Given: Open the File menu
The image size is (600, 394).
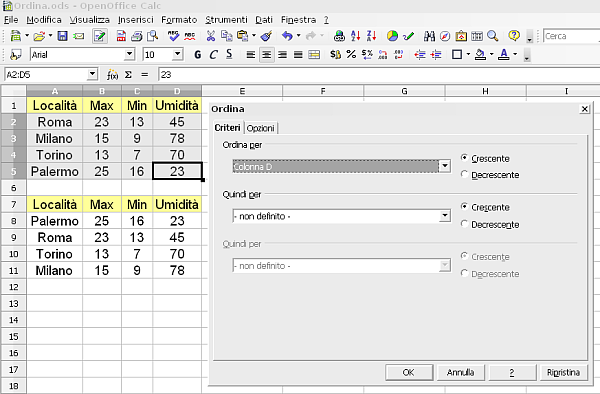Looking at the screenshot, I should pos(11,20).
